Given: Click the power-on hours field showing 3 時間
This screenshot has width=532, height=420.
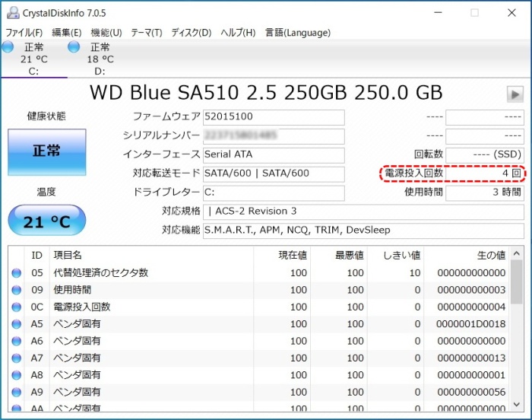Looking at the screenshot, I should pos(485,193).
